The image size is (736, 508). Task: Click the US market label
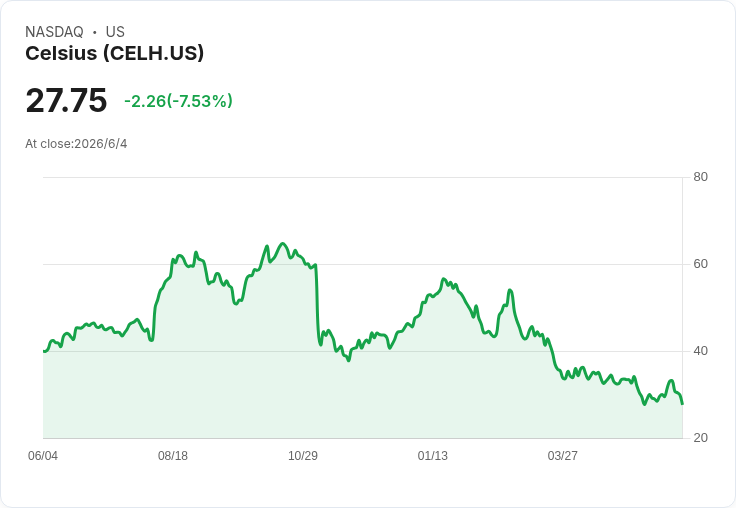[x=115, y=32]
